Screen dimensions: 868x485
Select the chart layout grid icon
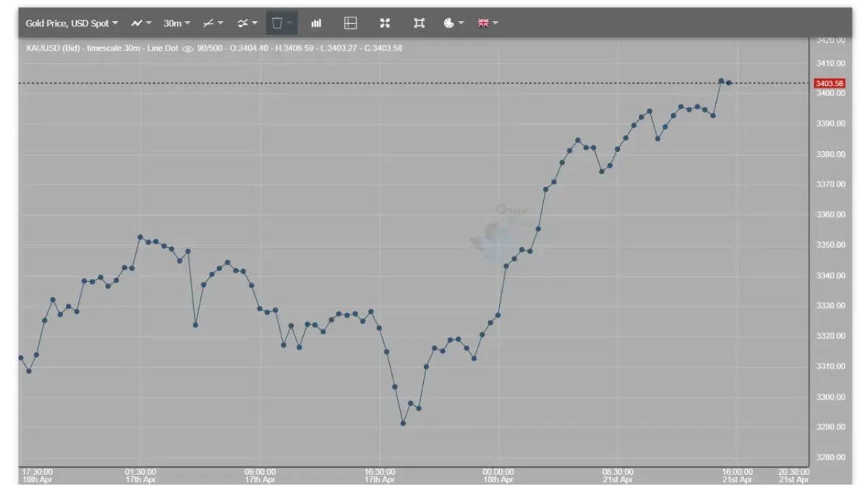click(350, 23)
